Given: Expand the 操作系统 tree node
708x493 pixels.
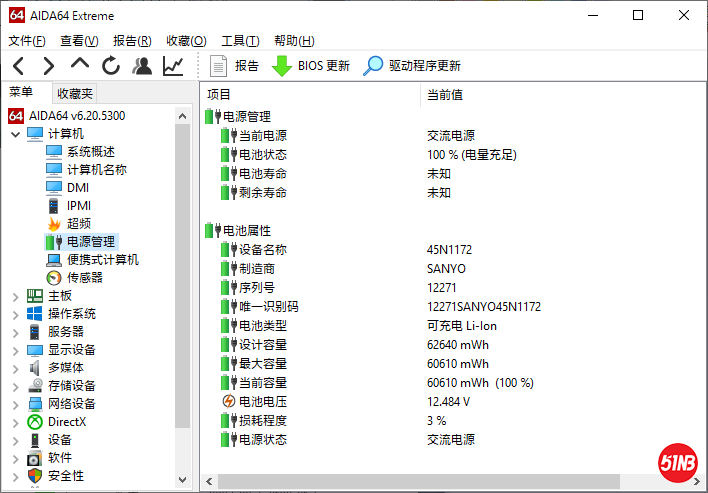Looking at the screenshot, I should [x=15, y=314].
